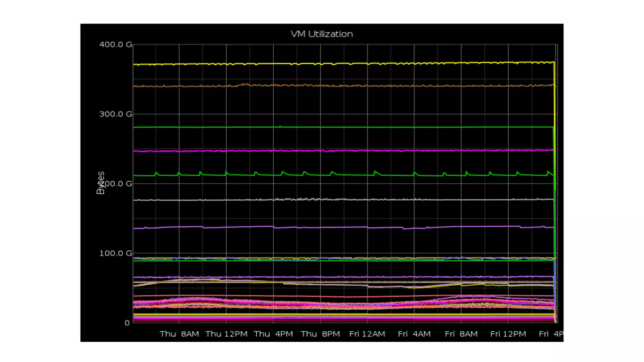
Task: Click the Fri 8AM time label
Action: (x=461, y=334)
